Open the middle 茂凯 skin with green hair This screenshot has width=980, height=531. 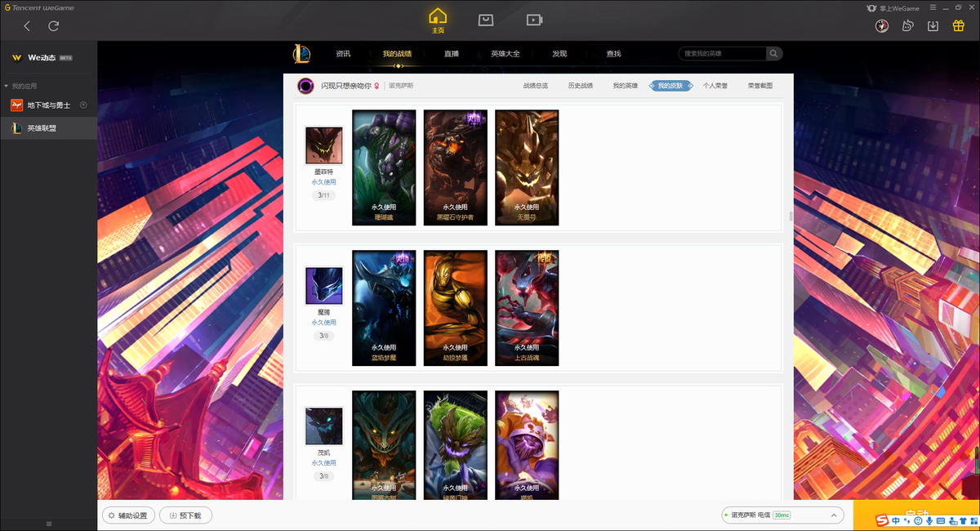(456, 445)
